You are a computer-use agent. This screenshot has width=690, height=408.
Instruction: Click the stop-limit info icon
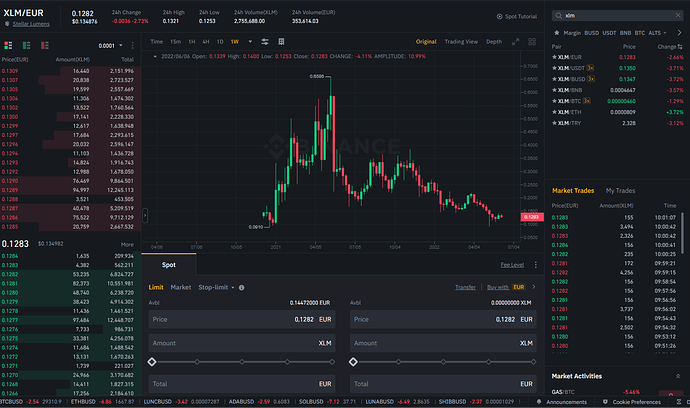[242, 287]
